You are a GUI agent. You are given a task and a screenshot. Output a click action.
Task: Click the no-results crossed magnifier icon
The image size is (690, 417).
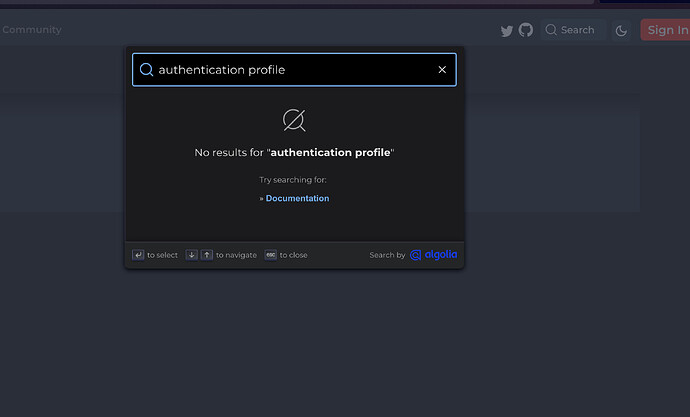(294, 120)
